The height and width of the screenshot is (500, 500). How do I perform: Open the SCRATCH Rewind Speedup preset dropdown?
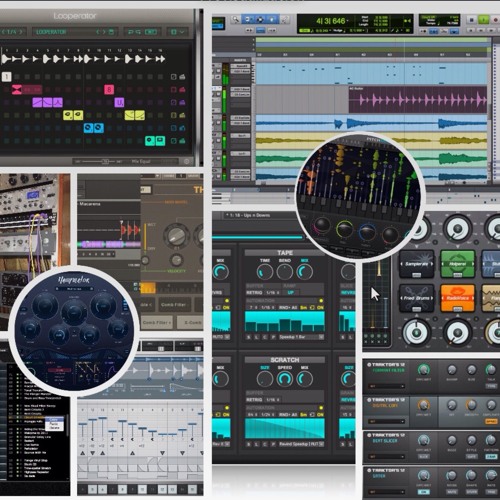coord(301,444)
